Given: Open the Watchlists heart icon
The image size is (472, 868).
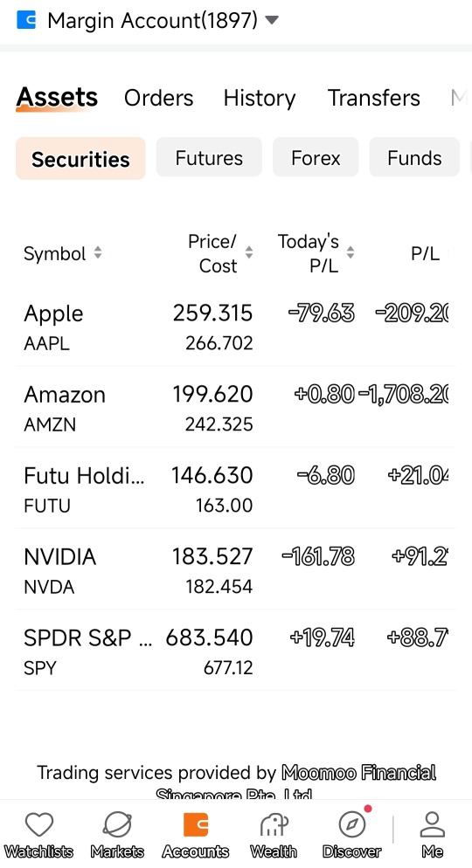Looking at the screenshot, I should click(x=39, y=825).
